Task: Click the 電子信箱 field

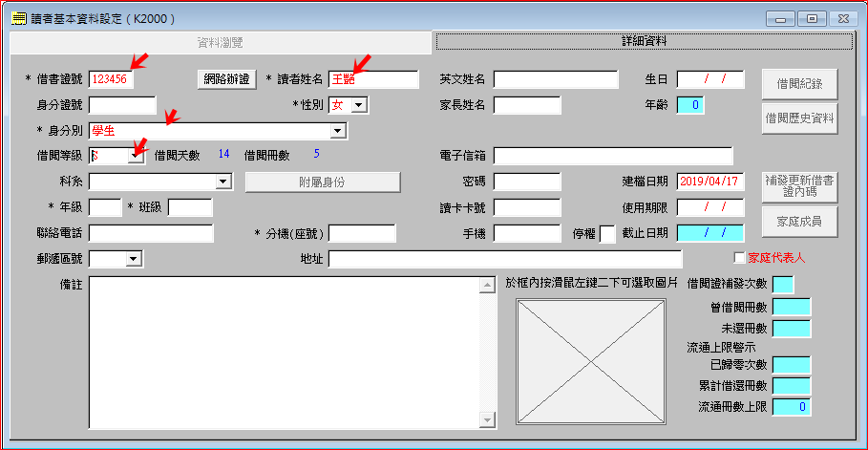Action: click(613, 157)
